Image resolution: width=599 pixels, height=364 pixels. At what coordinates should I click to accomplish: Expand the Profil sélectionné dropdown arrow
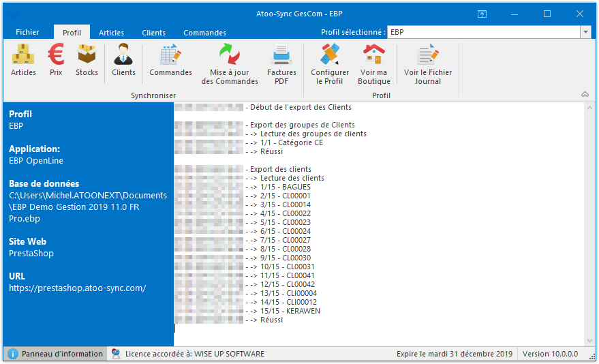point(585,32)
